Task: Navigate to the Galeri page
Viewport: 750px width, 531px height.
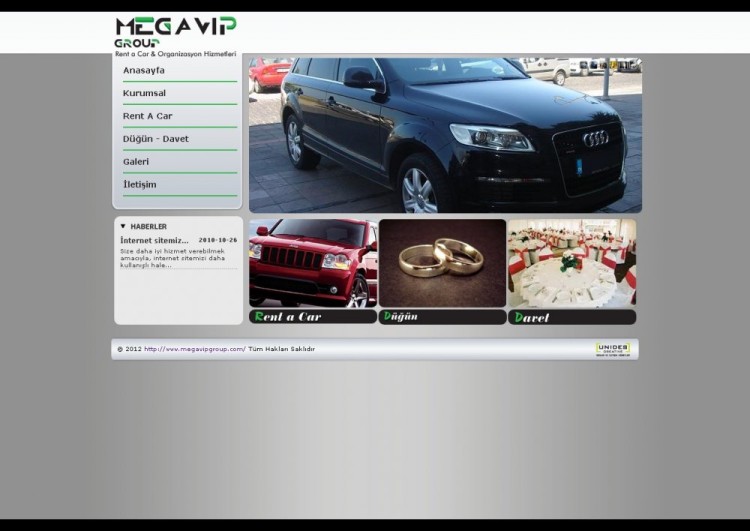Action: (136, 162)
